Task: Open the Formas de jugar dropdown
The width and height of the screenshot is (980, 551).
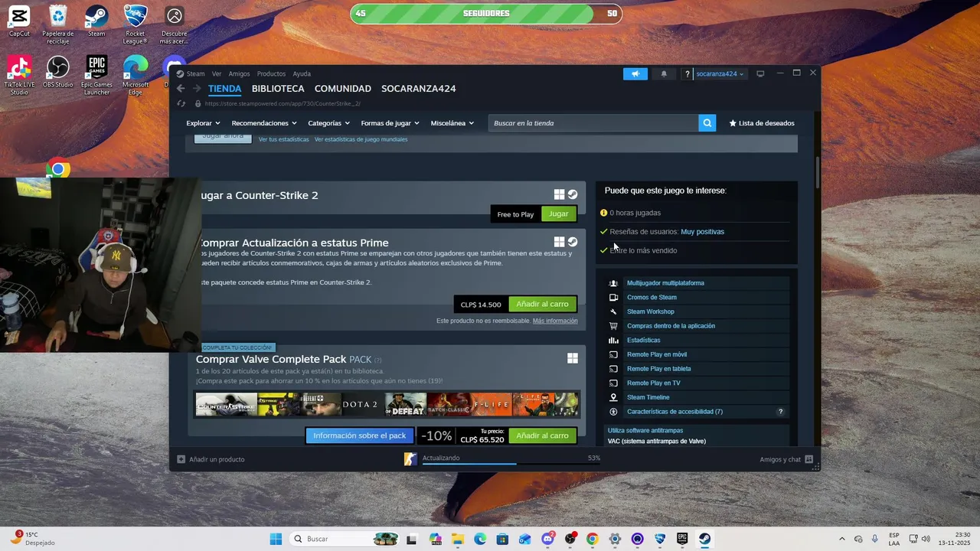Action: pos(390,123)
